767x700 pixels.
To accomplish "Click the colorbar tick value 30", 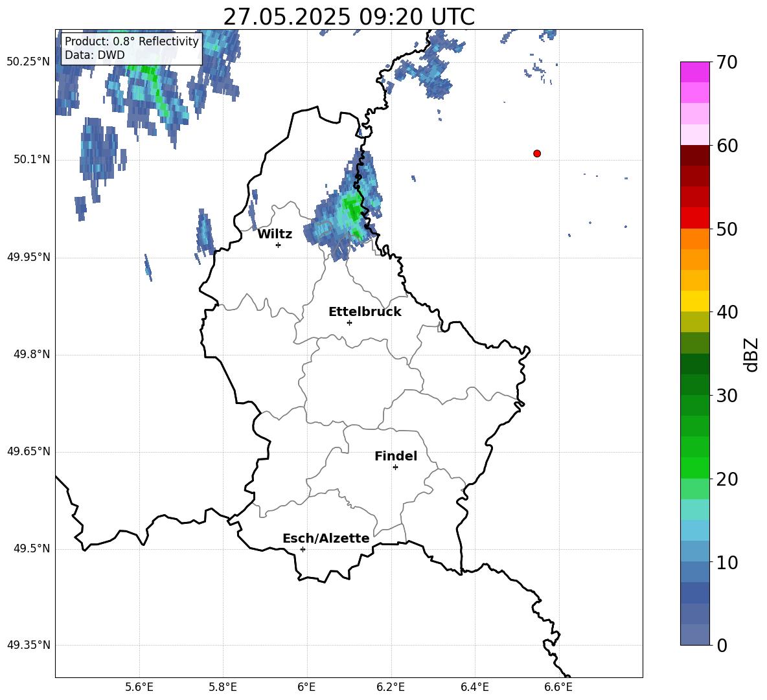I will point(727,395).
